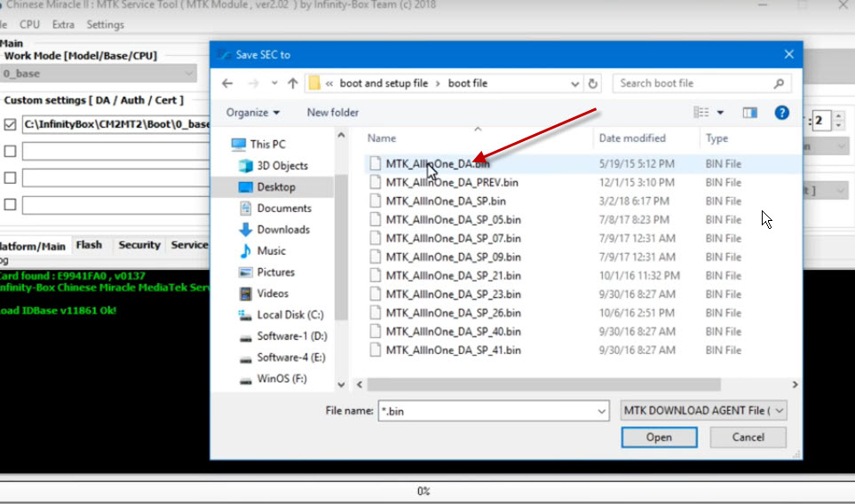Go back using the dialog's Back arrow

coord(227,83)
